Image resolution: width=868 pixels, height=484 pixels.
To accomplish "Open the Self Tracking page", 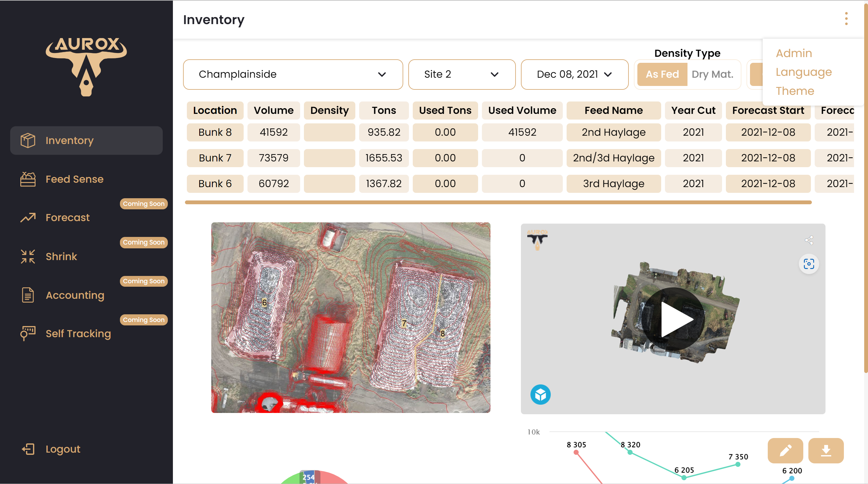I will [78, 333].
